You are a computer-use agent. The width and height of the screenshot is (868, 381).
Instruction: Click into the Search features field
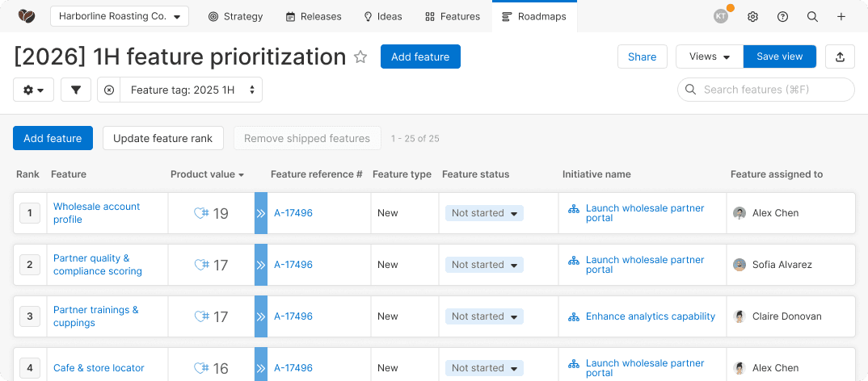(x=765, y=90)
